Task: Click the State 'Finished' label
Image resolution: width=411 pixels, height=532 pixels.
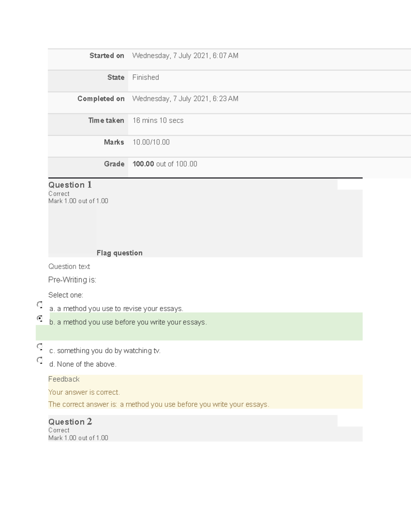Action: pyautogui.click(x=146, y=77)
